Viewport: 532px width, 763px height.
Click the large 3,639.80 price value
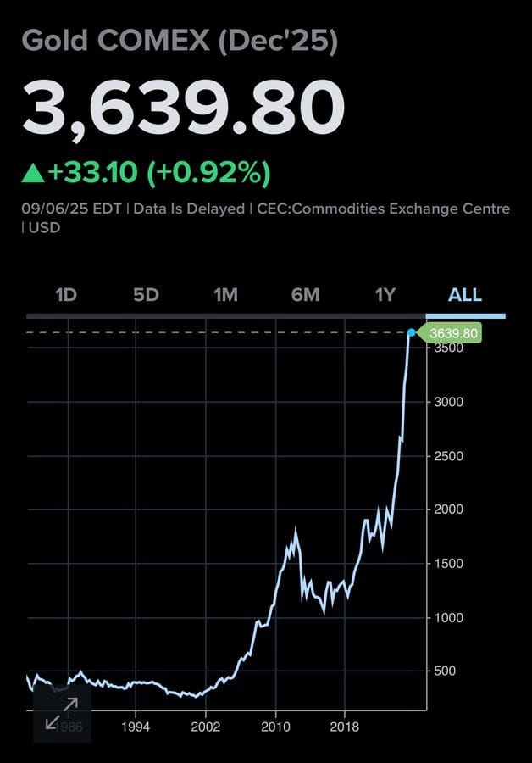coord(183,110)
